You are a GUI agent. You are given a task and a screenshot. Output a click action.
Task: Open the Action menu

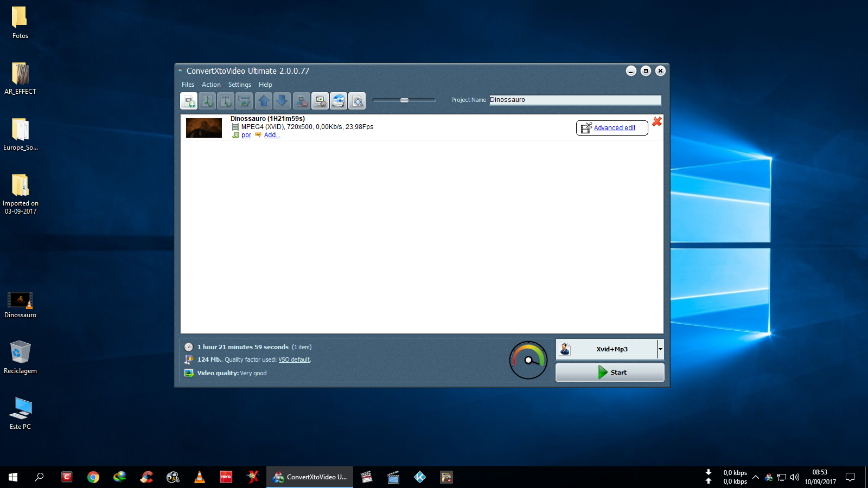point(211,85)
